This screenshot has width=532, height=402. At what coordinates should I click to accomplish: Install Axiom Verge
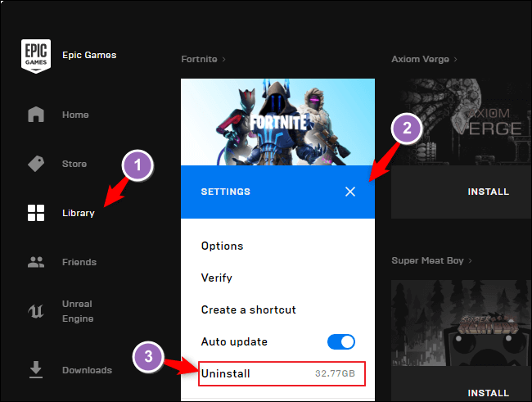click(488, 192)
